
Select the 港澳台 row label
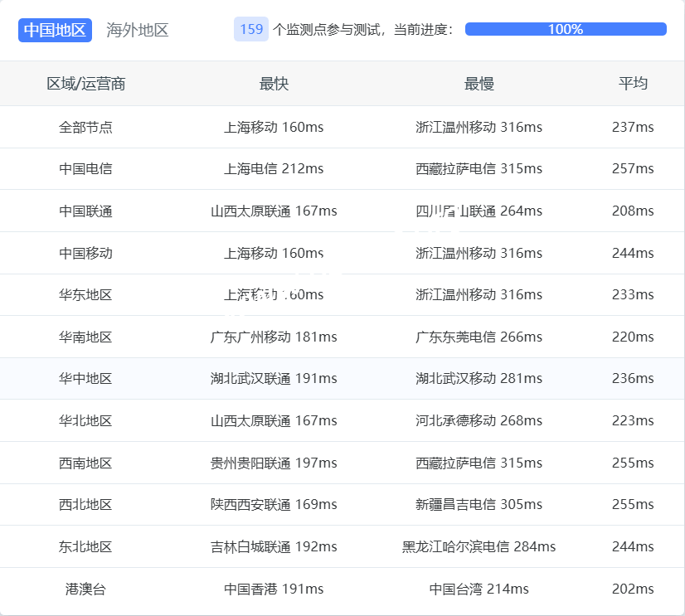click(x=86, y=589)
